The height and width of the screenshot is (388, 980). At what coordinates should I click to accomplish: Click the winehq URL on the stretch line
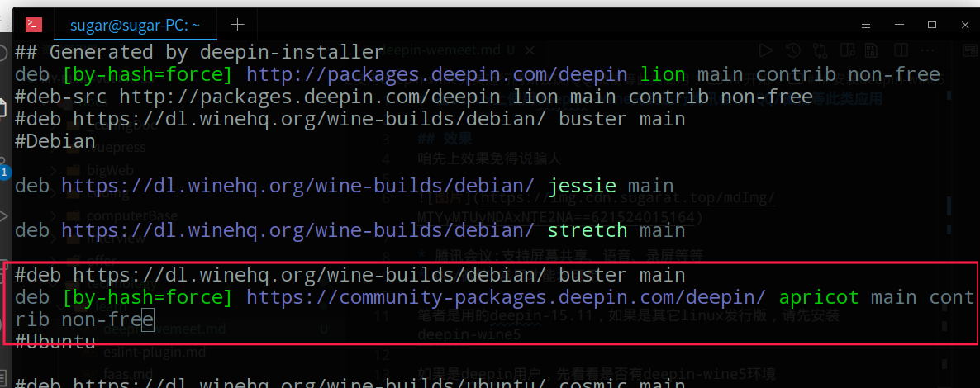298,230
